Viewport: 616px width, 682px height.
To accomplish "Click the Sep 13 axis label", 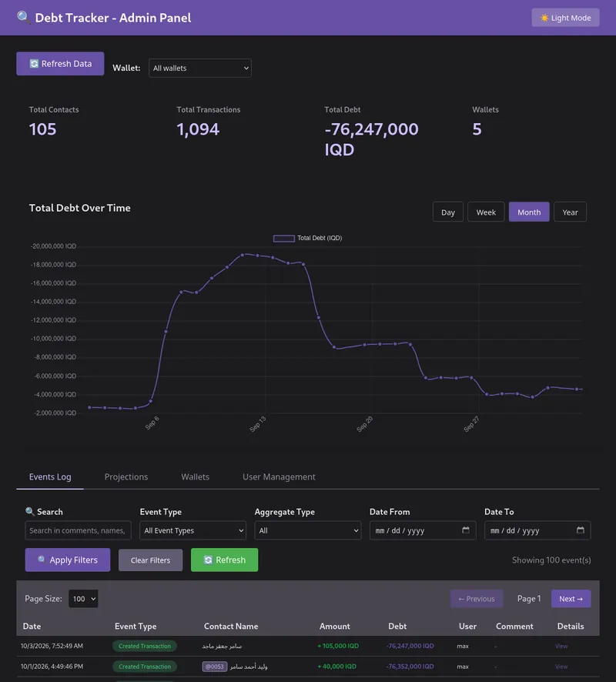I will tap(258, 423).
